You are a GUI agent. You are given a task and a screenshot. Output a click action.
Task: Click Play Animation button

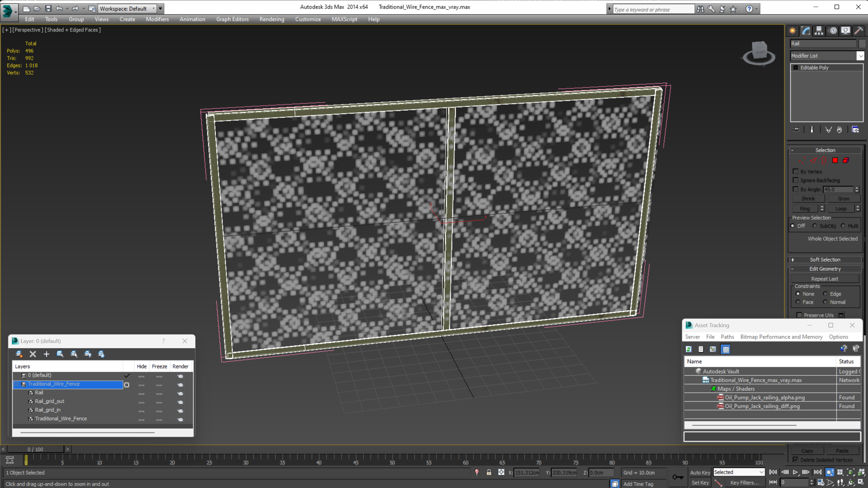pos(795,472)
